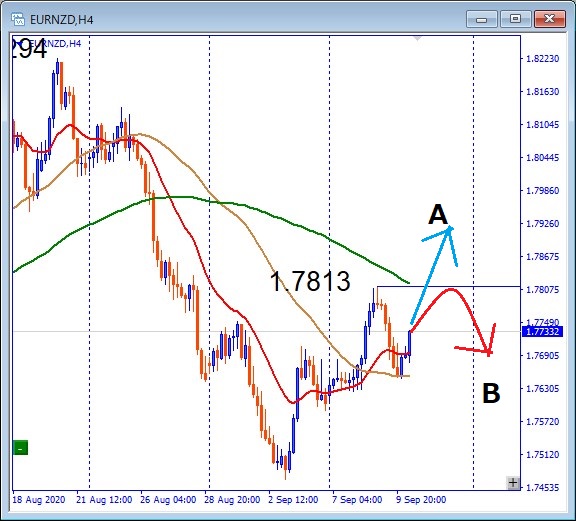Screen dimensions: 576x521
Task: Click the 26 Aug 04:00 time label
Action: click(168, 500)
